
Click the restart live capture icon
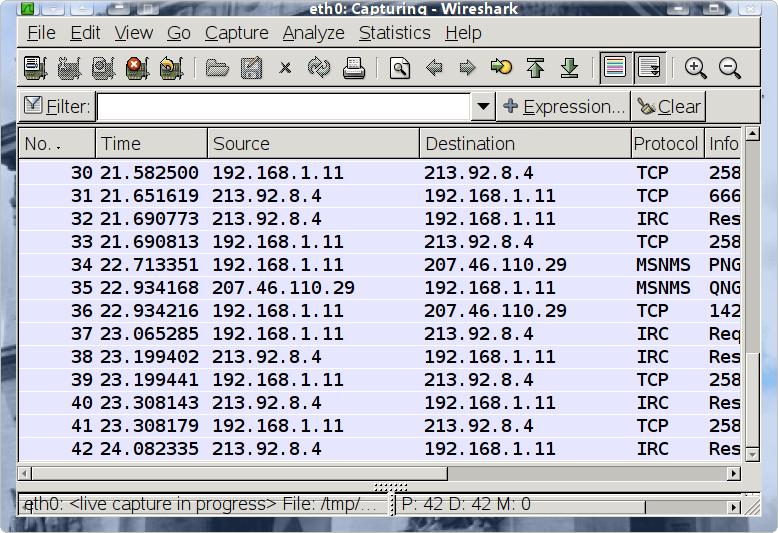click(x=171, y=68)
